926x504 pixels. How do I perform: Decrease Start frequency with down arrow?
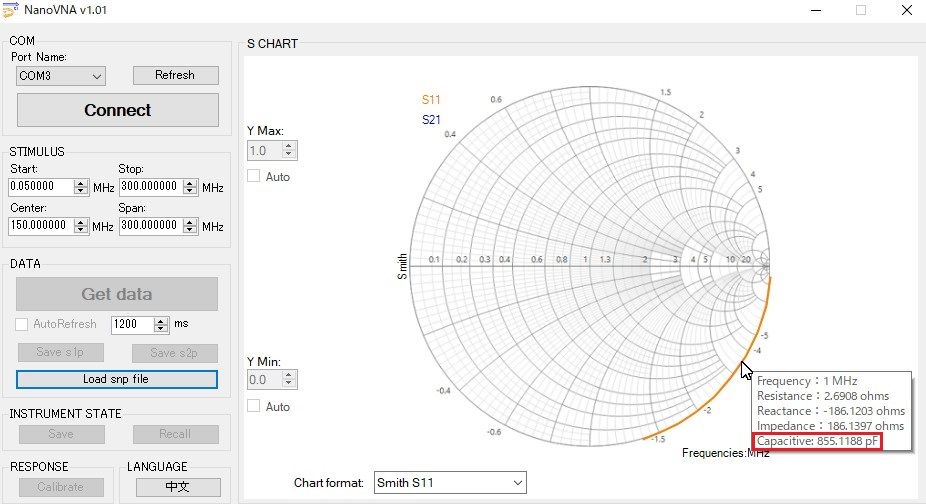[81, 191]
